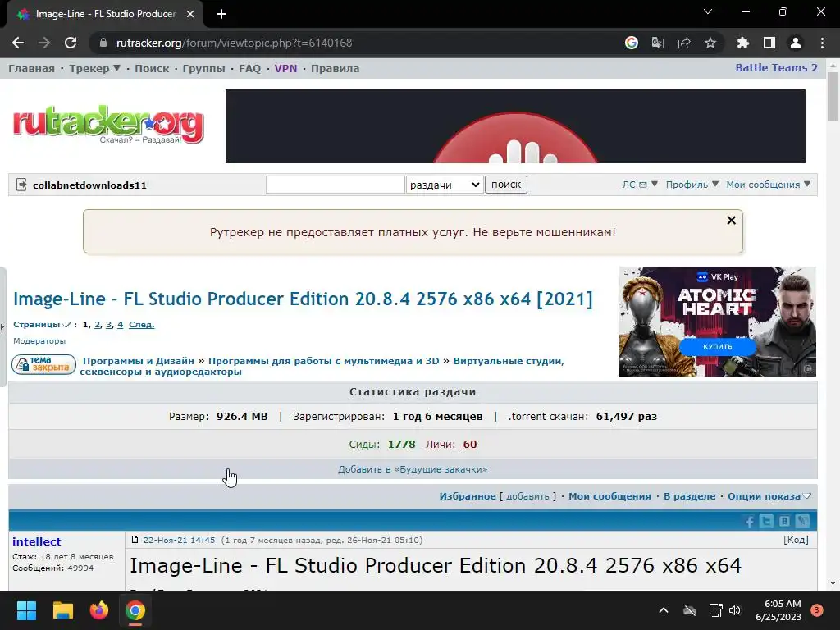Click the Chrome taskbar icon

pyautogui.click(x=135, y=610)
